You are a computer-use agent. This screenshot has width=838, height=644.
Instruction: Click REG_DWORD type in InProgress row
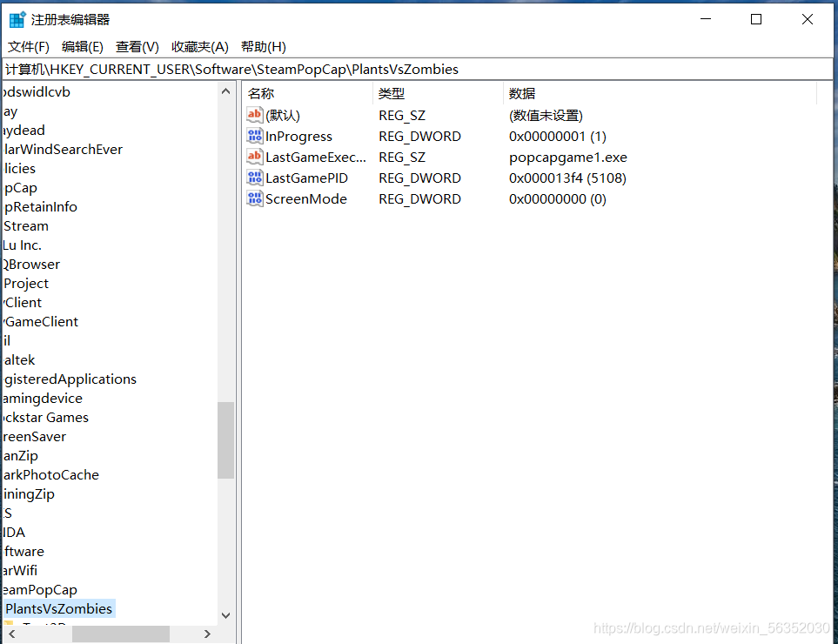pyautogui.click(x=419, y=137)
